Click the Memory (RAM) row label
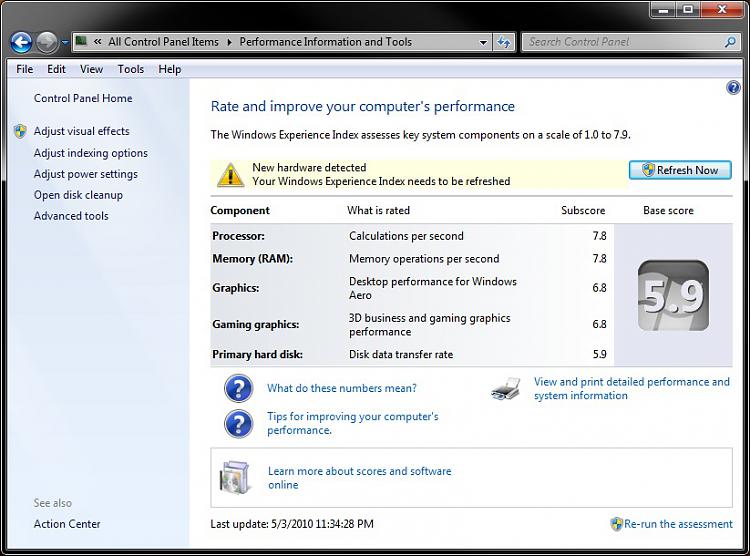750x556 pixels. click(x=253, y=259)
